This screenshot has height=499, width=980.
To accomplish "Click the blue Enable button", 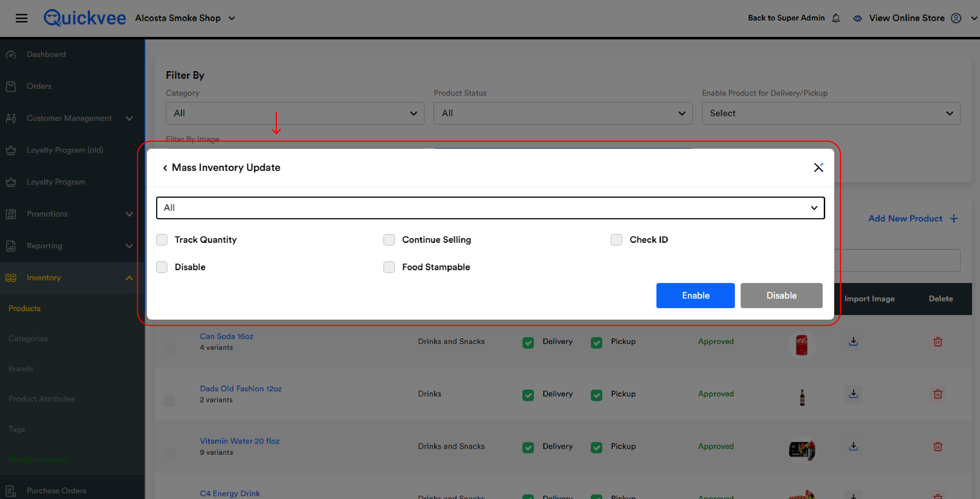I will [x=695, y=296].
